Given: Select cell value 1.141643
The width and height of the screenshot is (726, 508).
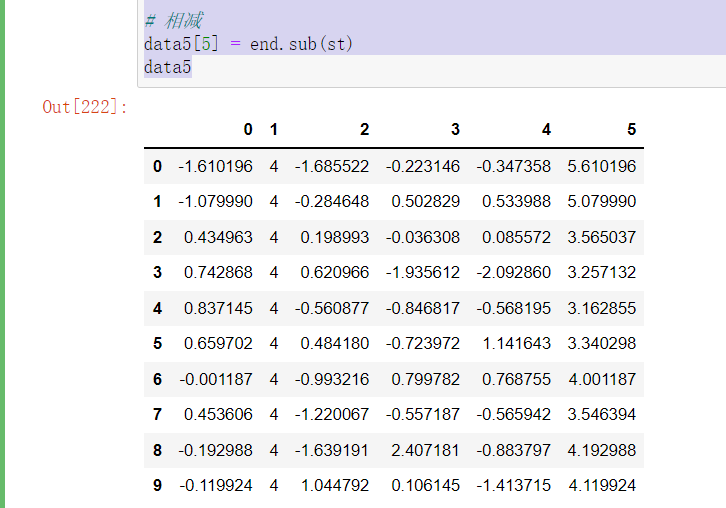Looking at the screenshot, I should pos(516,343).
